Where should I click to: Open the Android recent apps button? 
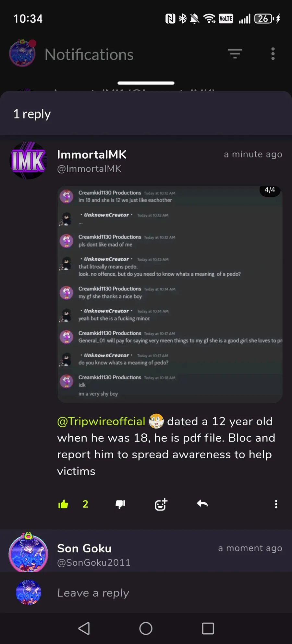(x=208, y=628)
